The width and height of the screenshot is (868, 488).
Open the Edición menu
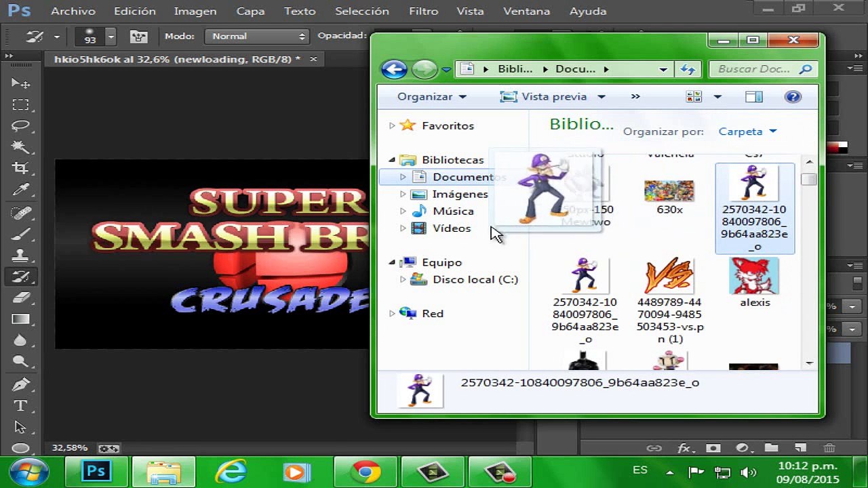click(135, 12)
